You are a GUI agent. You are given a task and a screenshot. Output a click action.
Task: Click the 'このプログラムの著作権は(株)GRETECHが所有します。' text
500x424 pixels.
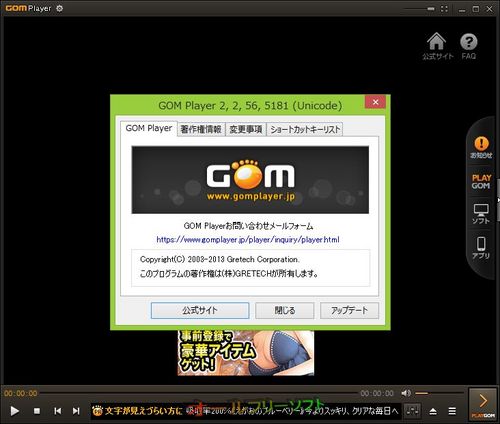pos(229,274)
